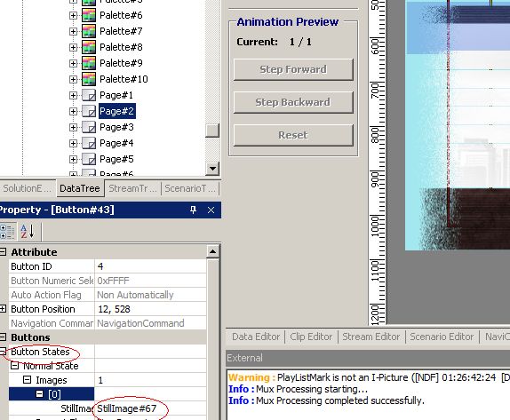
Task: Select the StillImage#67 value field
Action: pos(150,408)
